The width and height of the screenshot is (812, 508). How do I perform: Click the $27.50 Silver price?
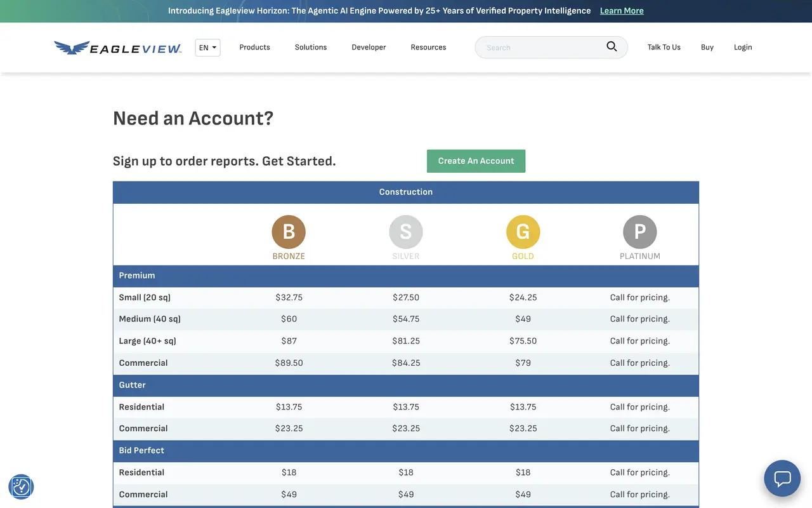pyautogui.click(x=406, y=297)
